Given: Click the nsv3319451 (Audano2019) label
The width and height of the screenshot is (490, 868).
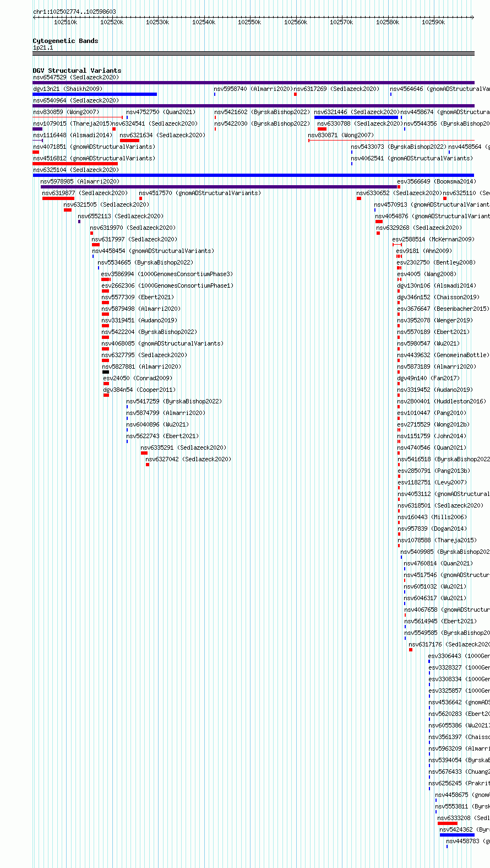Looking at the screenshot, I should (139, 320).
